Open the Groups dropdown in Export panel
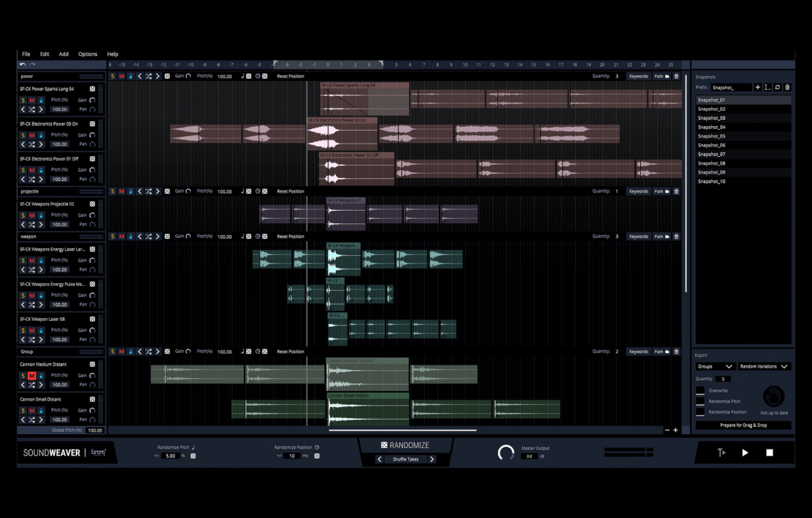This screenshot has height=518, width=812. tap(715, 366)
